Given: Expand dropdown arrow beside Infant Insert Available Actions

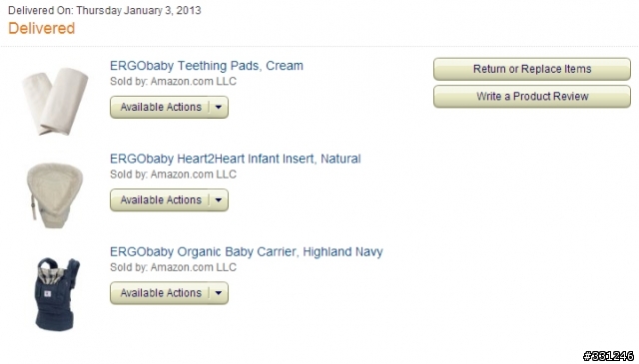Looking at the screenshot, I should tap(219, 199).
